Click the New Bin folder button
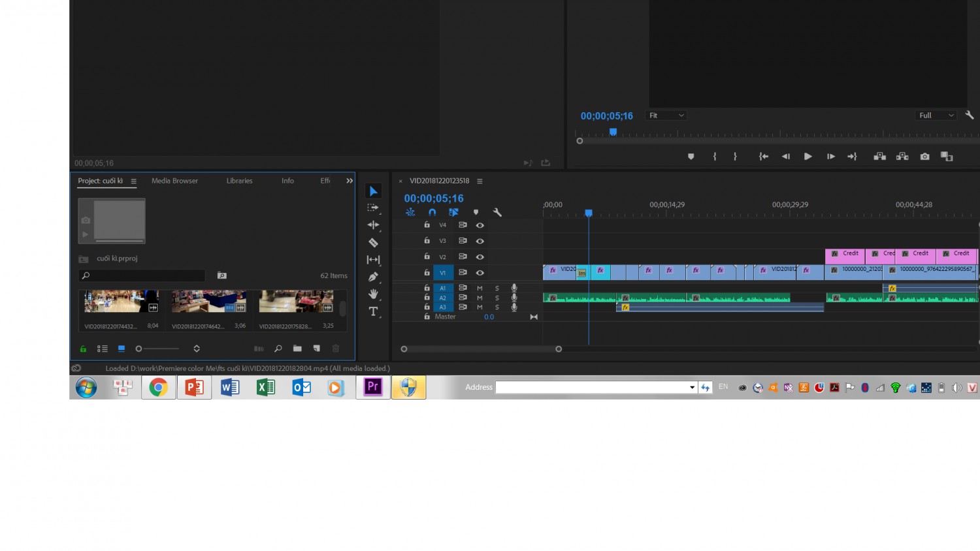Image resolution: width=980 pixels, height=551 pixels. click(x=297, y=349)
